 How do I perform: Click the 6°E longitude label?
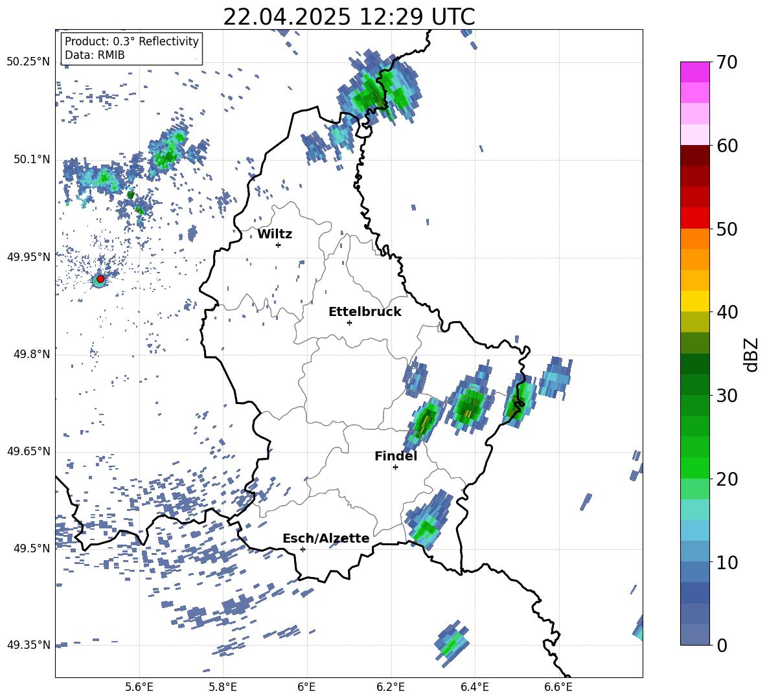point(306,687)
